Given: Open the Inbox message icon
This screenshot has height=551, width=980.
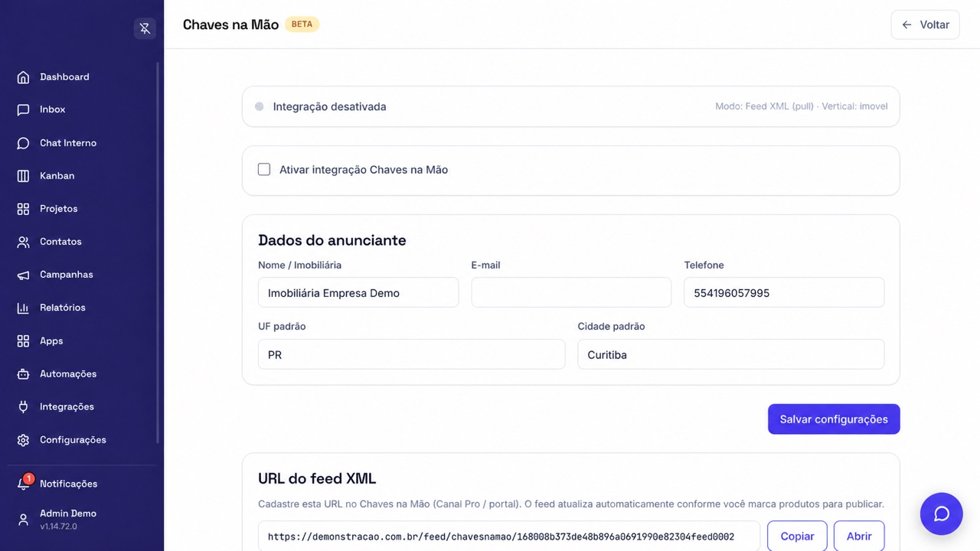Looking at the screenshot, I should point(23,110).
